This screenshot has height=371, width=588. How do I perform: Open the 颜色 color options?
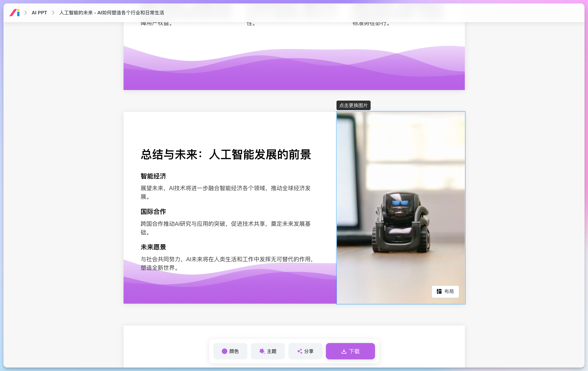coord(230,351)
